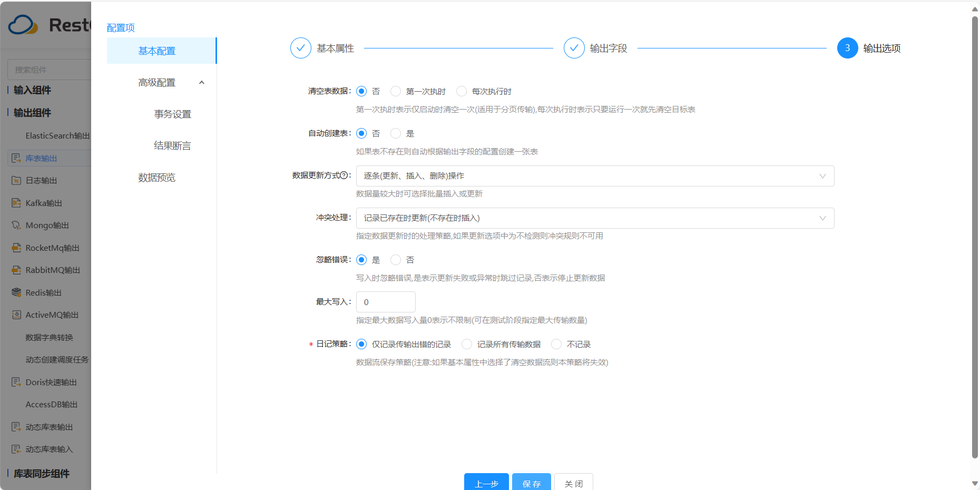Open the 数据更新方式 dropdown
This screenshot has height=490, width=980.
point(594,175)
